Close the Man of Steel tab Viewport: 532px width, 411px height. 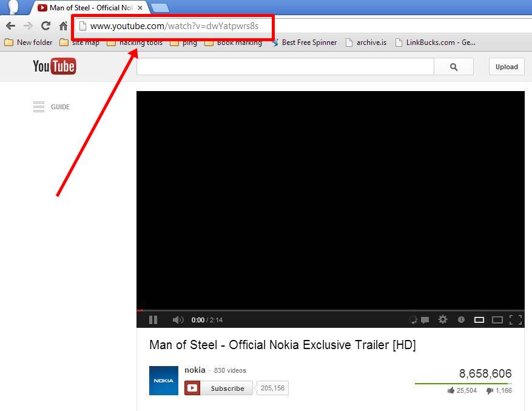140,8
